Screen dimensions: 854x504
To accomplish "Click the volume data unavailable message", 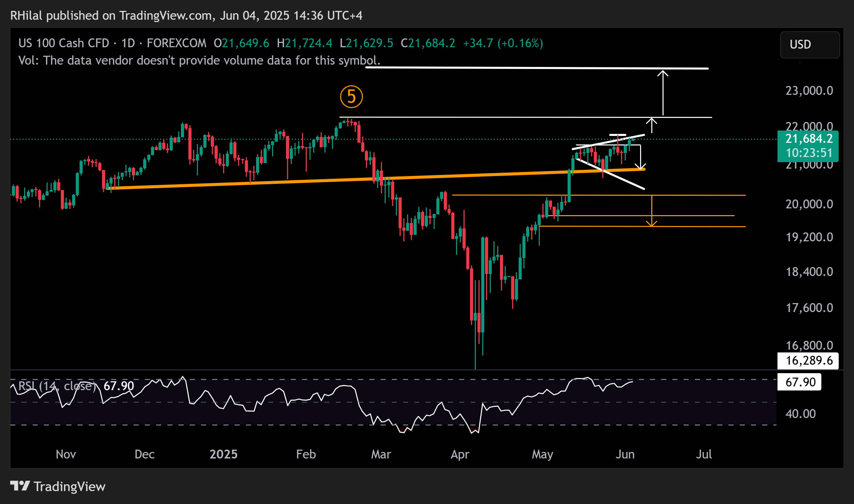I will click(199, 60).
